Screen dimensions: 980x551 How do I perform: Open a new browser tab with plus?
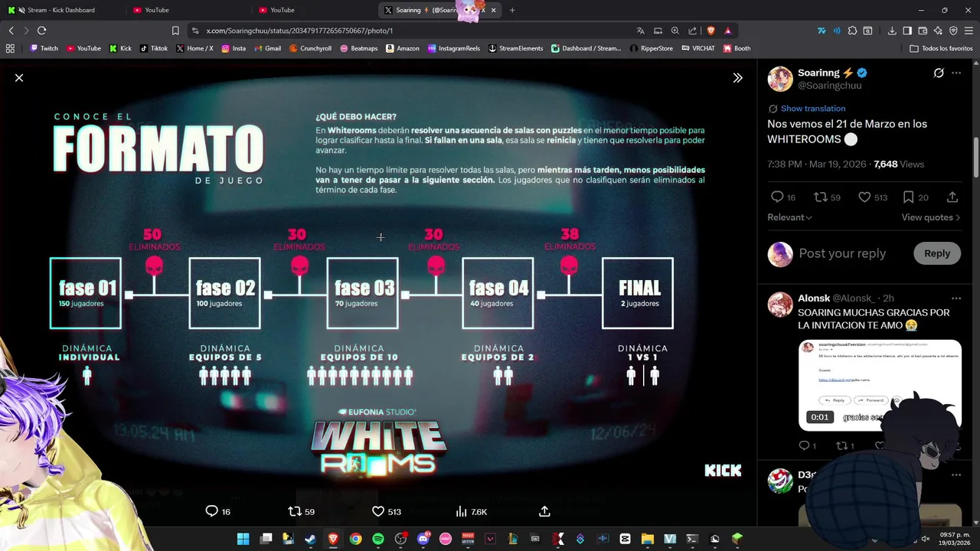tap(512, 10)
